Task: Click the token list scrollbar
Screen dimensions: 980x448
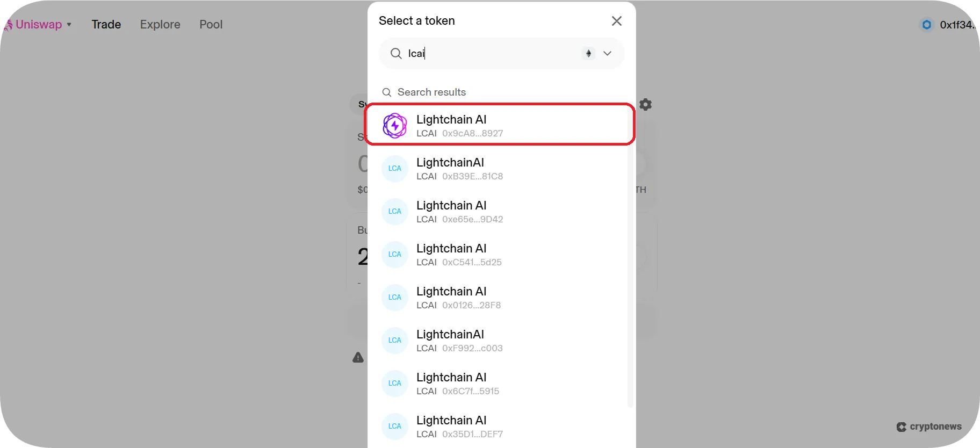Action: click(x=630, y=269)
